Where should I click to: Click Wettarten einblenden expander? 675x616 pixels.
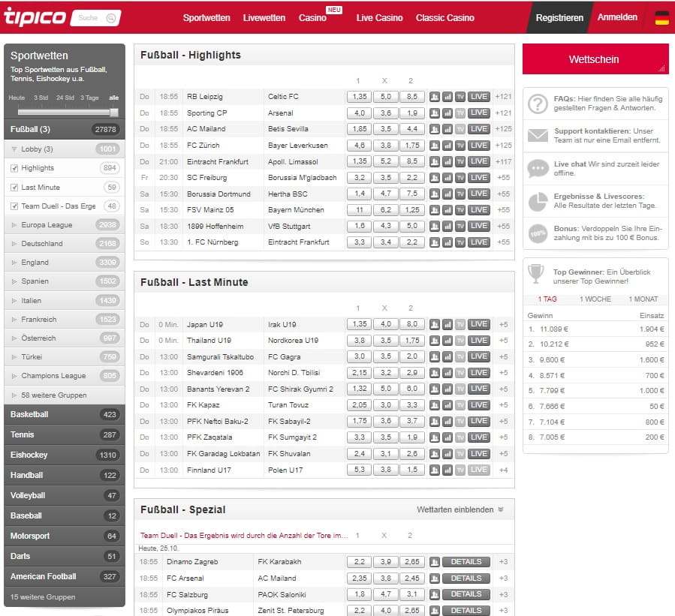[x=460, y=509]
